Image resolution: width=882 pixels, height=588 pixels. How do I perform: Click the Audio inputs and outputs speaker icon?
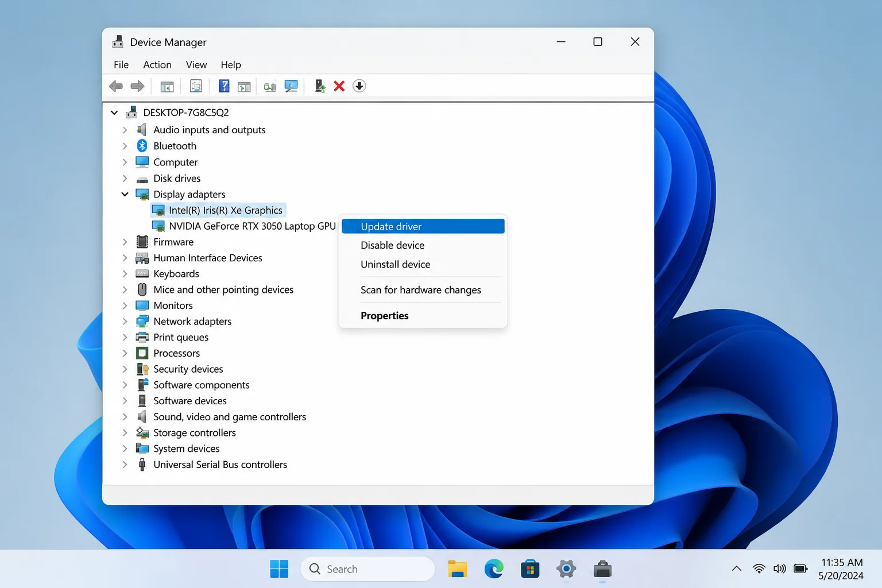pyautogui.click(x=142, y=130)
